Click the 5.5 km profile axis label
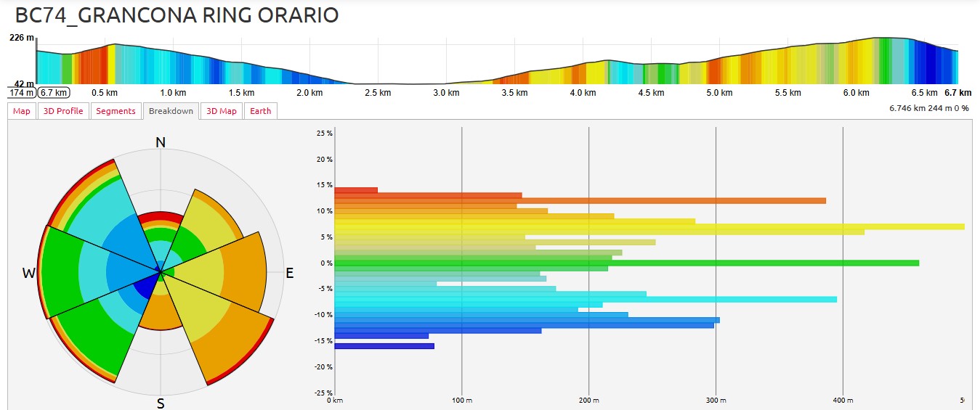 click(x=788, y=93)
